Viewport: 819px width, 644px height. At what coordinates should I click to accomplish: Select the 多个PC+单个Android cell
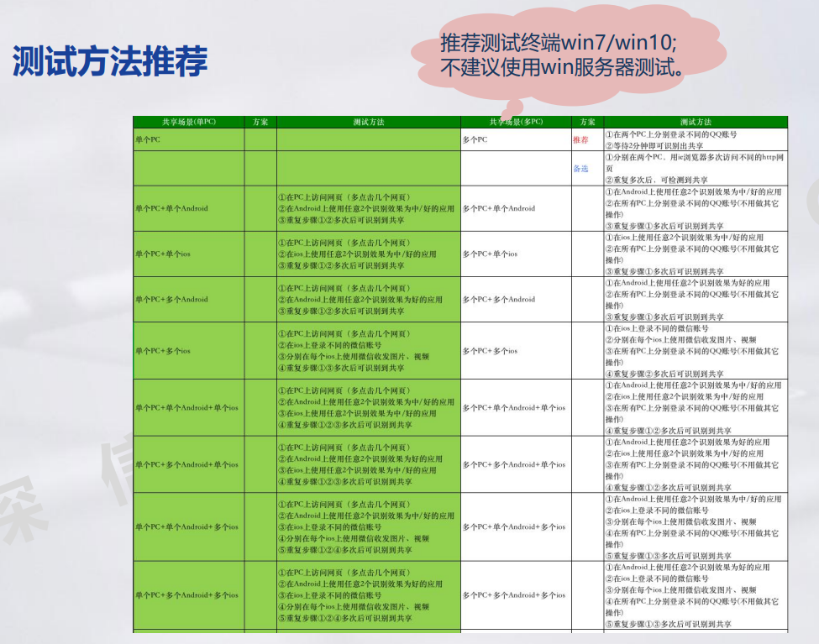point(516,208)
